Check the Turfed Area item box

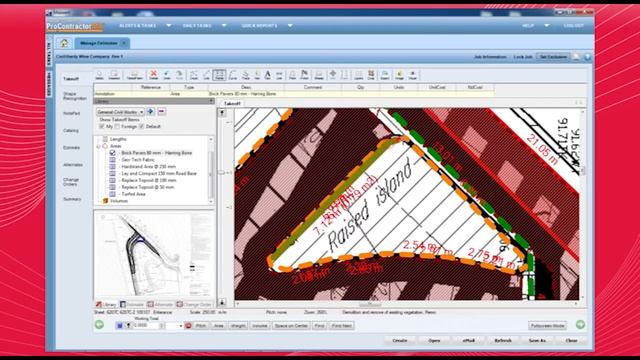tap(112, 194)
